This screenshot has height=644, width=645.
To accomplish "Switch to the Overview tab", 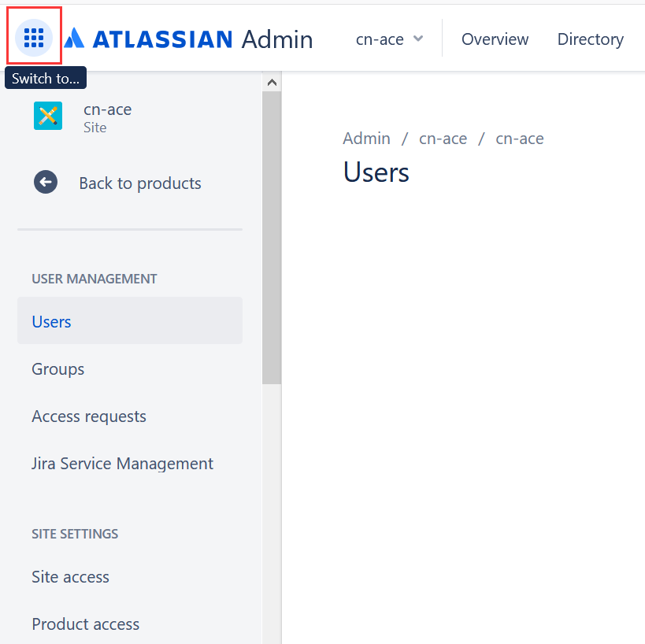I will pyautogui.click(x=495, y=39).
